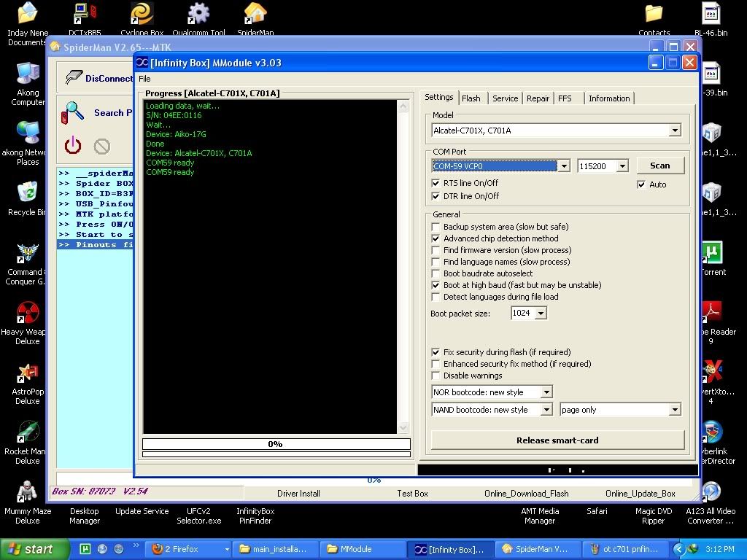This screenshot has height=560, width=747.
Task: Expand COM-59 VCP0 port dropdown
Action: tap(564, 166)
